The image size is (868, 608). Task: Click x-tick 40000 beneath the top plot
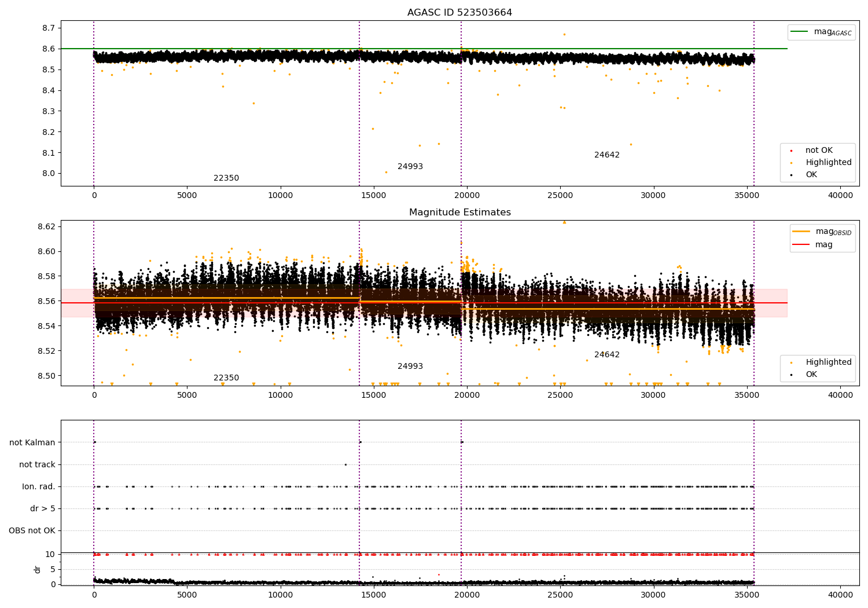[840, 195]
